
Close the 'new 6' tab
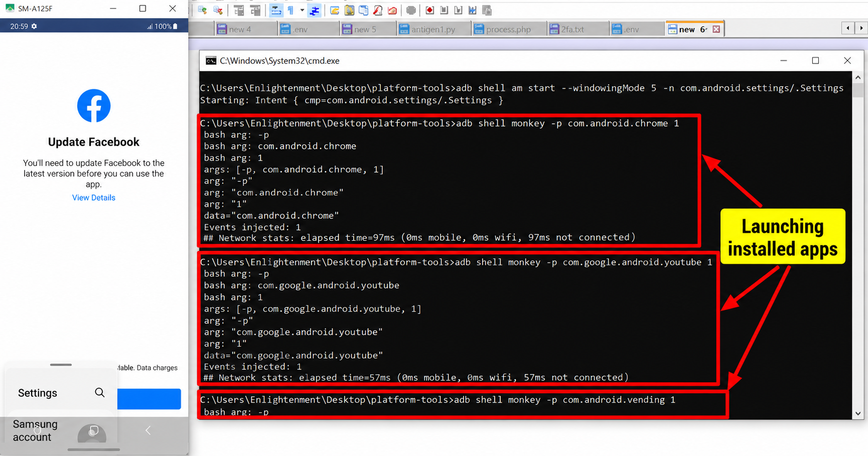point(716,29)
